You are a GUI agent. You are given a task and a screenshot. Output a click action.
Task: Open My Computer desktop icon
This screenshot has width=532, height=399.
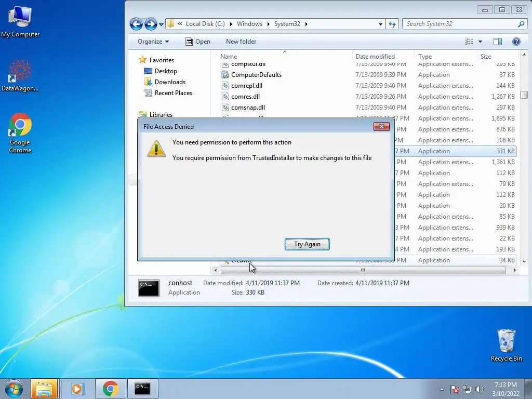pyautogui.click(x=20, y=21)
